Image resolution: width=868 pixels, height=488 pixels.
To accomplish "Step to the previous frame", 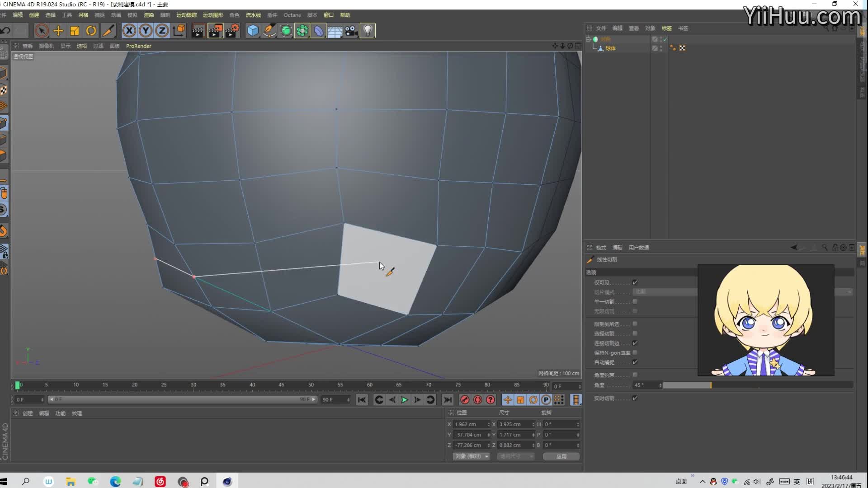I will click(x=392, y=400).
